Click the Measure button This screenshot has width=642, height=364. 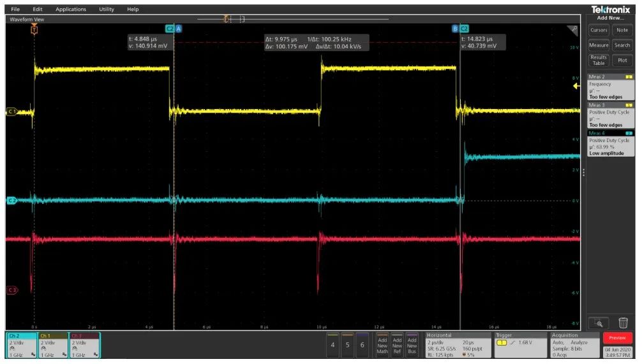pos(599,45)
